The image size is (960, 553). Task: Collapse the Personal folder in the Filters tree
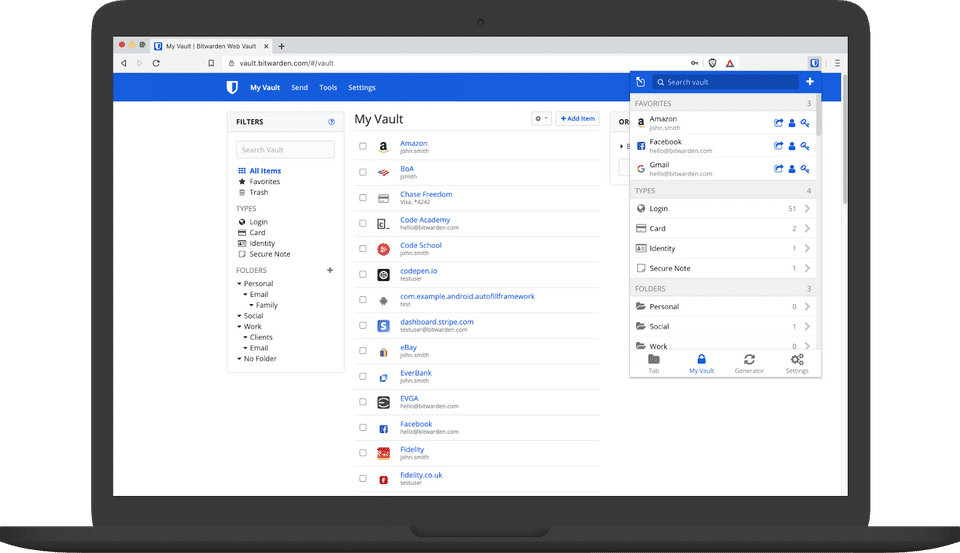tap(239, 284)
